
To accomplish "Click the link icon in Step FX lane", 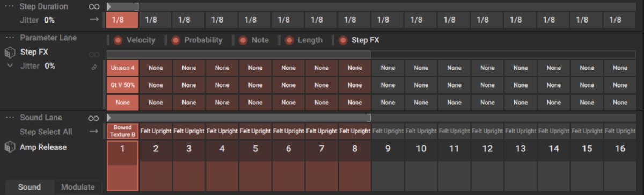I will [94, 68].
